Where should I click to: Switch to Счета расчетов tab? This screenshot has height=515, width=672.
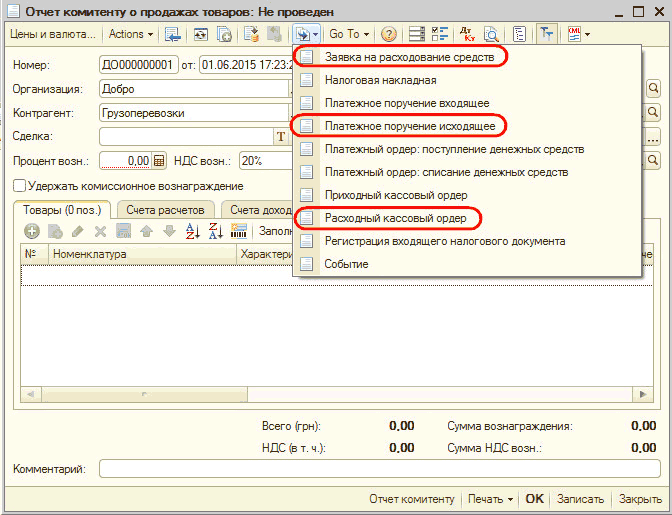coord(167,209)
